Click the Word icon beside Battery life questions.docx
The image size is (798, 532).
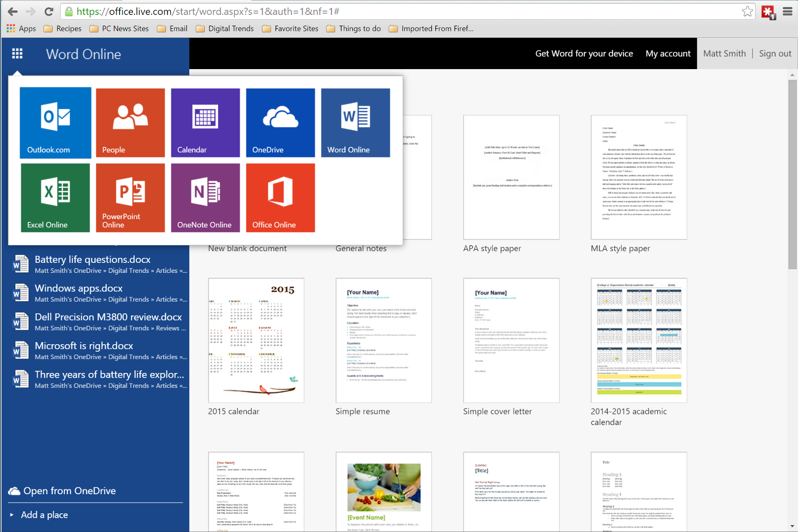pyautogui.click(x=20, y=263)
